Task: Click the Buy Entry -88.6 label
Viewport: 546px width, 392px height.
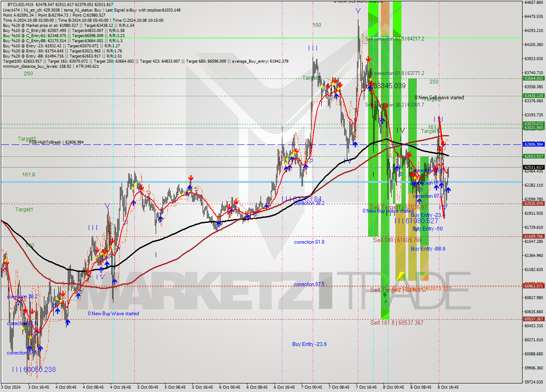Action: [x=428, y=249]
